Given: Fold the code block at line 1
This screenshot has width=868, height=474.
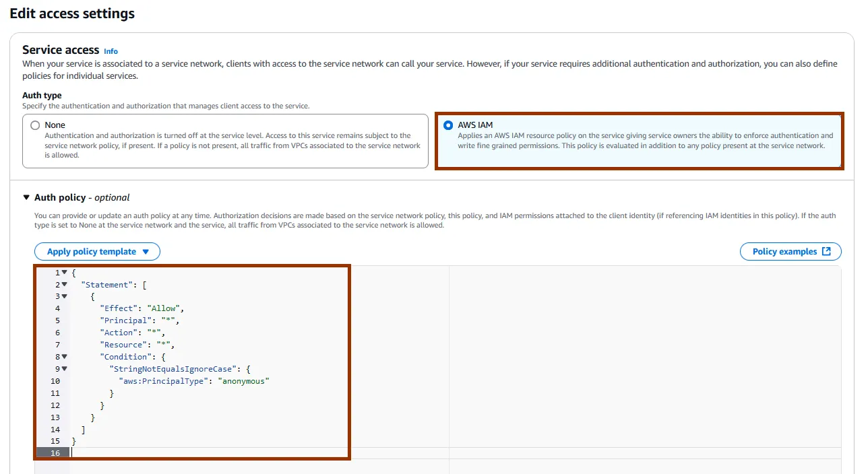Looking at the screenshot, I should coord(65,273).
